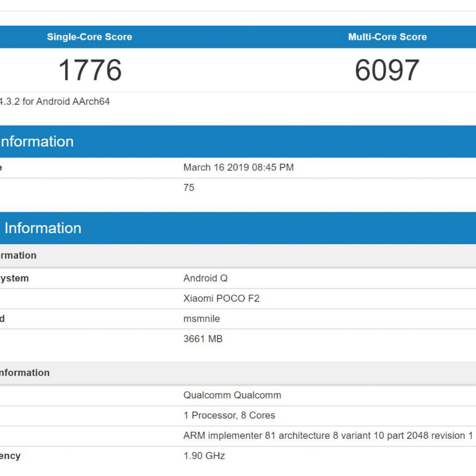The image size is (476, 476).
Task: Click the Single-Core Score header
Action: point(89,37)
